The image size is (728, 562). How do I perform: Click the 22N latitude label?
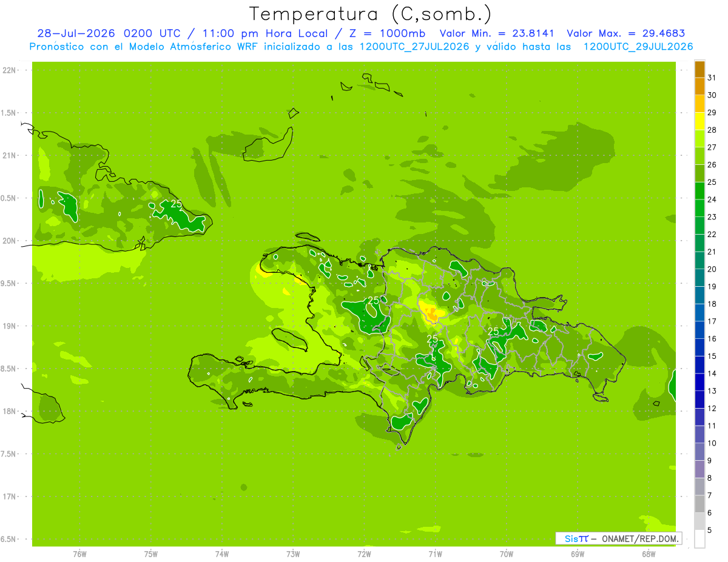(9, 70)
